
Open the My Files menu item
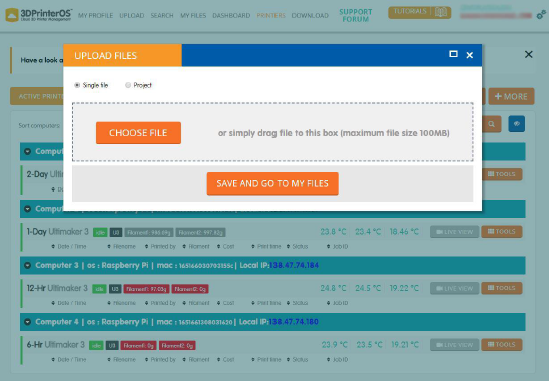tap(193, 15)
